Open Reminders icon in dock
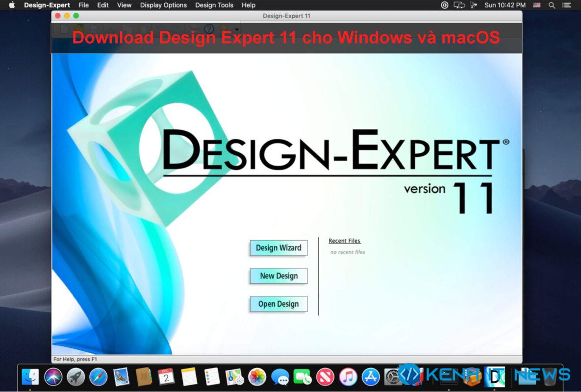 (212, 377)
